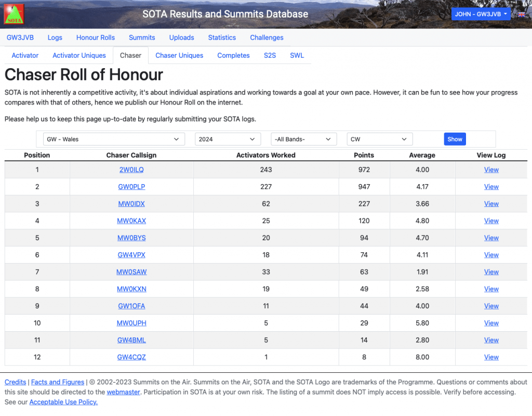Viewport: 532px width, 416px height.
Task: Click the Average column header
Action: pos(422,155)
